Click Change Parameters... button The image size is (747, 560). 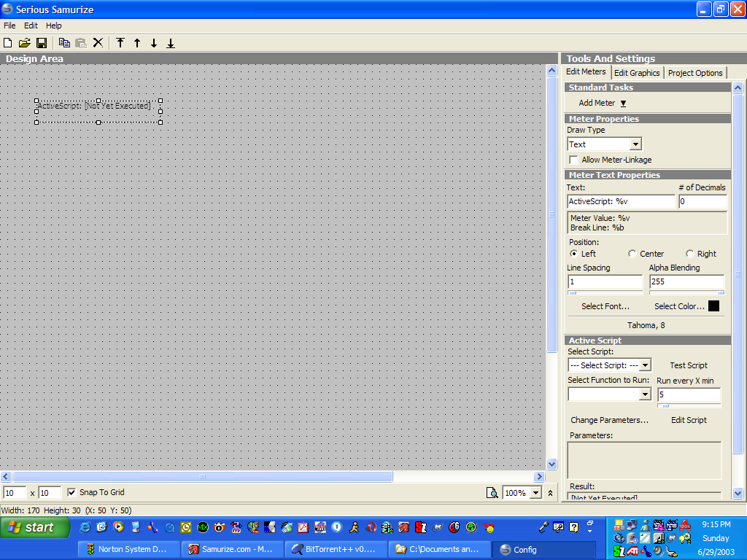pos(609,420)
